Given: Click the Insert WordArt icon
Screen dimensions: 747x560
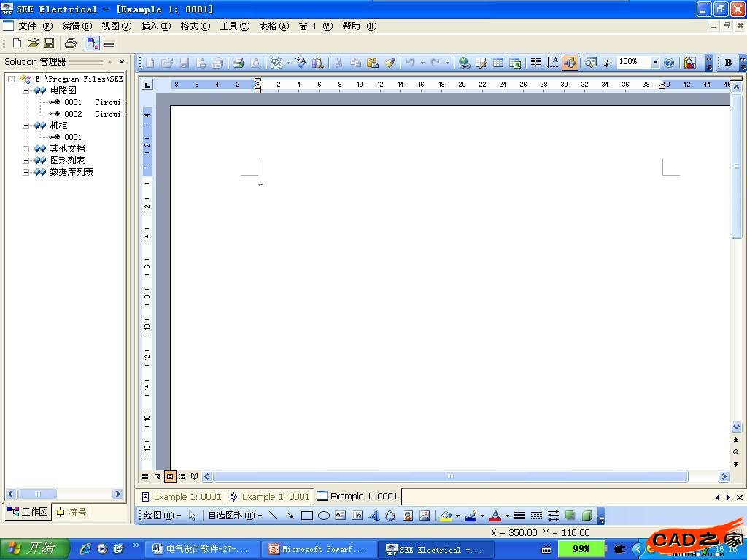Looking at the screenshot, I should pyautogui.click(x=374, y=516).
